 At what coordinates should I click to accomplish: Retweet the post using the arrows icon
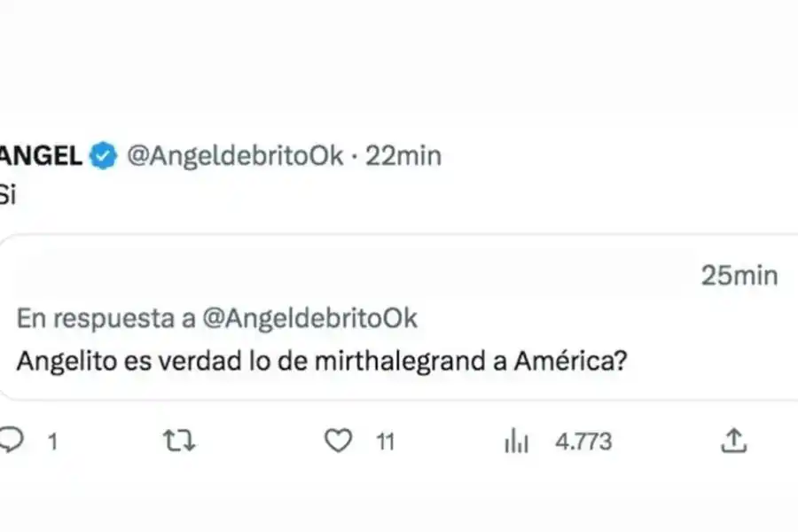[180, 441]
